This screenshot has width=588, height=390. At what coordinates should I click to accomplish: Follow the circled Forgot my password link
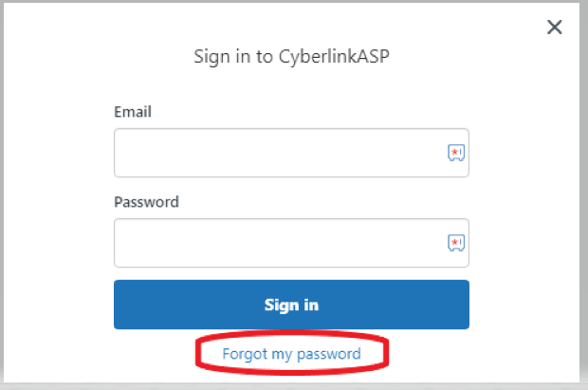291,354
